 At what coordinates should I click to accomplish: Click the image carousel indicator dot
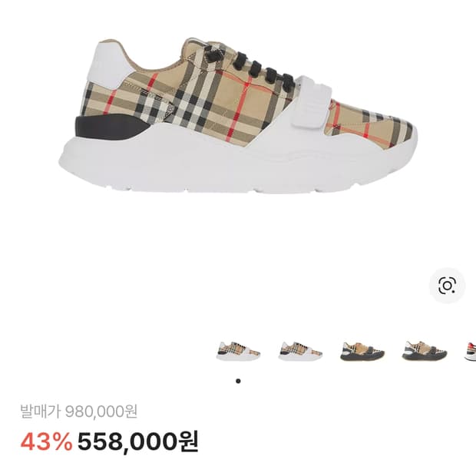(238, 381)
